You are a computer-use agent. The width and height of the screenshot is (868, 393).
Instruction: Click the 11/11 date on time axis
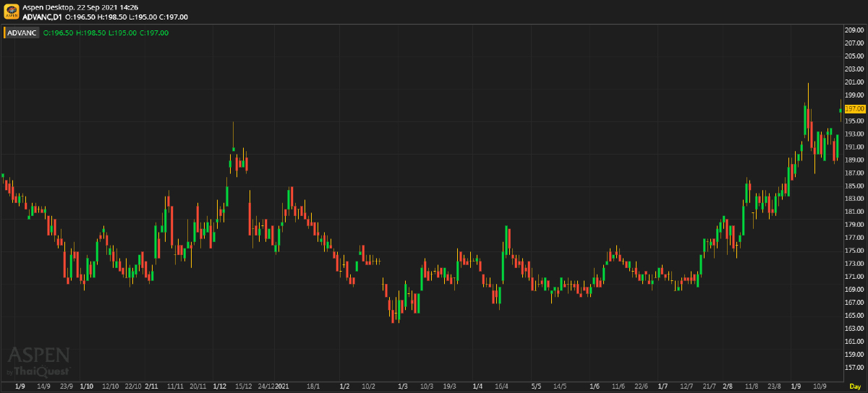[175, 387]
